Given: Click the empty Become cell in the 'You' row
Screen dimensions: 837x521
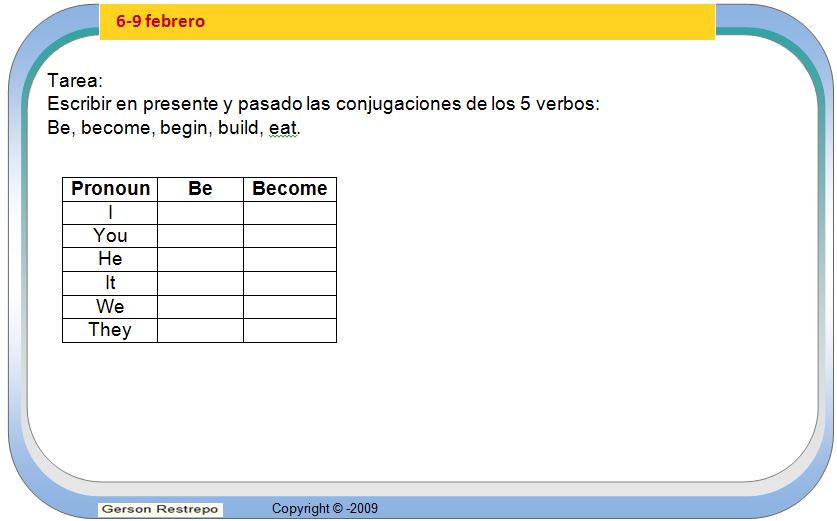Looking at the screenshot, I should [x=290, y=236].
